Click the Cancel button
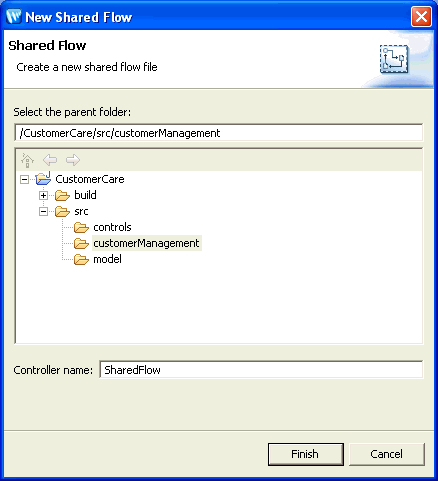Image resolution: width=438 pixels, height=481 pixels. [387, 454]
